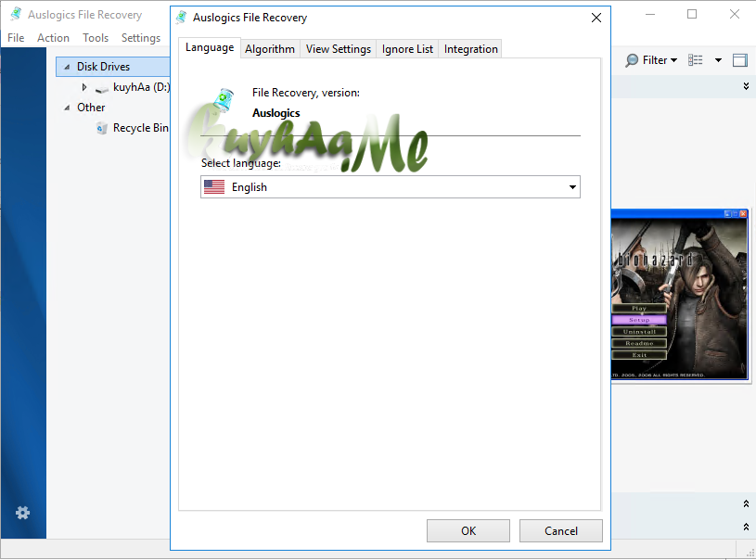Click the US flag icon in language box
Viewport: 756px width, 560px height.
(214, 187)
